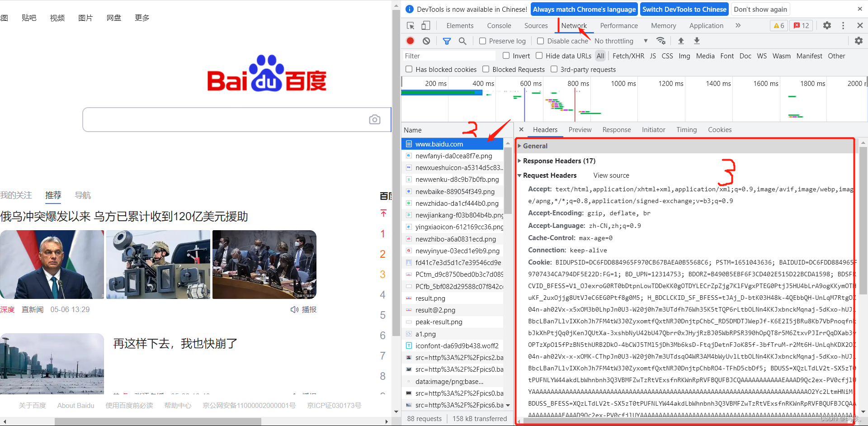The image size is (868, 426).
Task: Dismiss the DevTools language infobar
Action: tap(859, 9)
